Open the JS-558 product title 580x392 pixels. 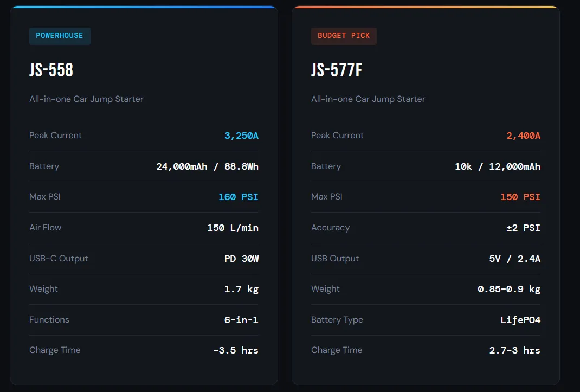(51, 70)
